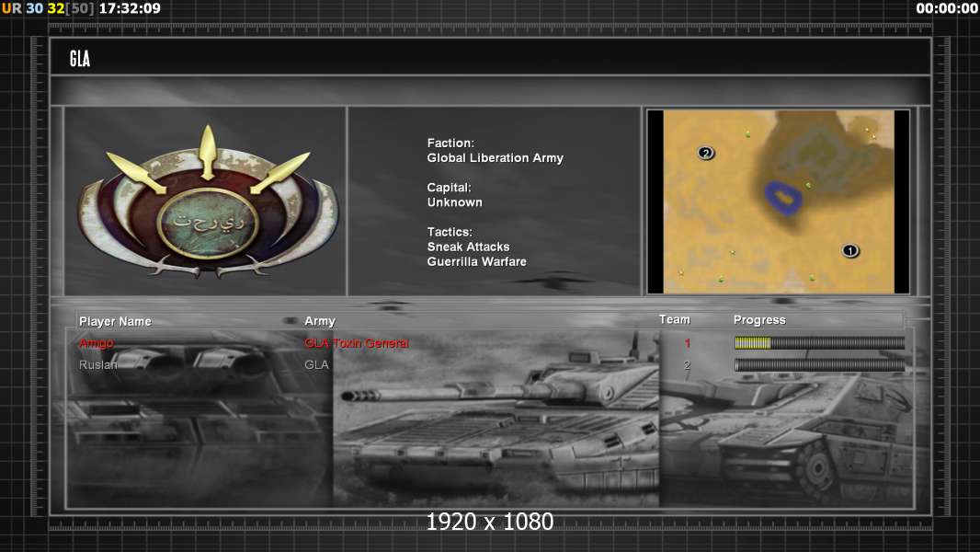Click the Capital Unknown text
The image size is (980, 552).
coord(454,195)
